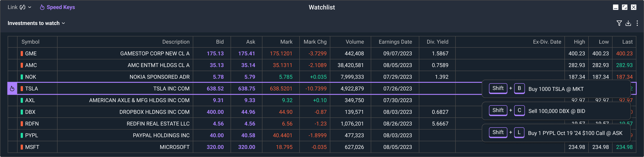The height and width of the screenshot is (157, 644).
Task: Click GME ask price 175.41
Action: [x=246, y=54]
